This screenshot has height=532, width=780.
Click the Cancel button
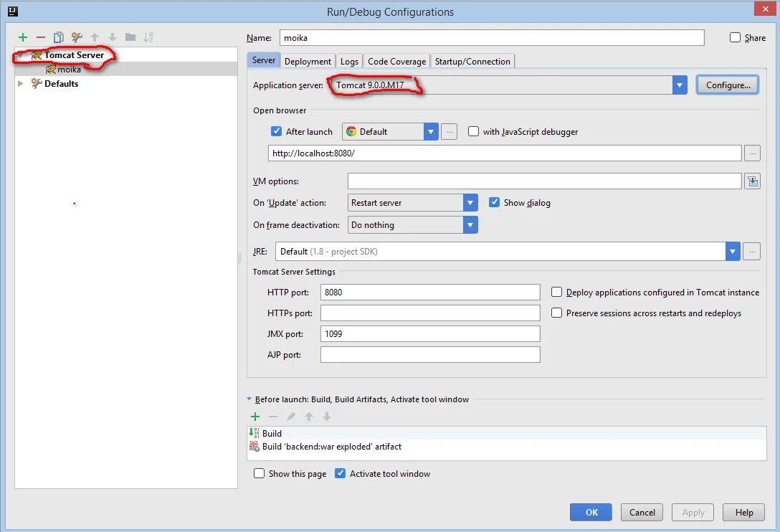(x=642, y=512)
